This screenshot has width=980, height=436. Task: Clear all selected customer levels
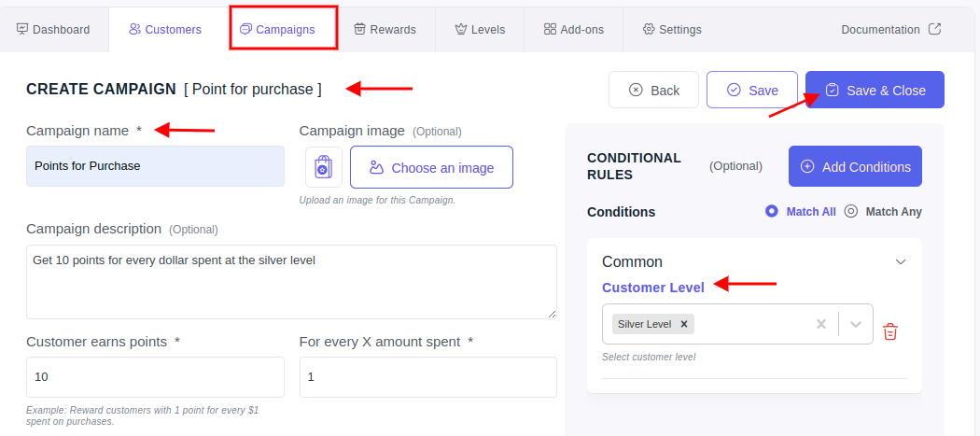click(821, 324)
